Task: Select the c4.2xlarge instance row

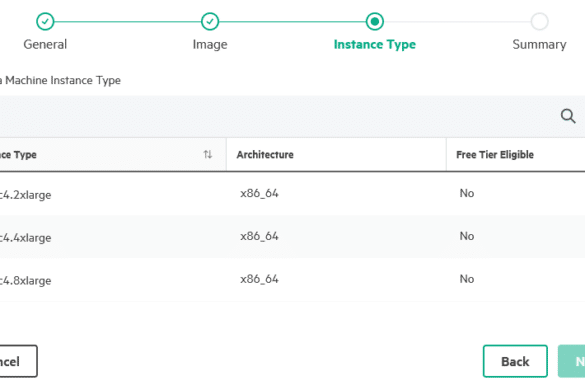Action: tap(292, 194)
